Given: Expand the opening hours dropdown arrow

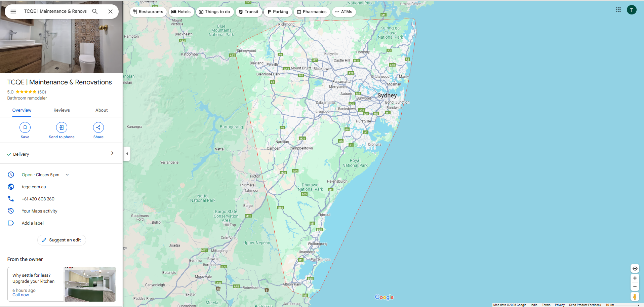Looking at the screenshot, I should 67,175.
